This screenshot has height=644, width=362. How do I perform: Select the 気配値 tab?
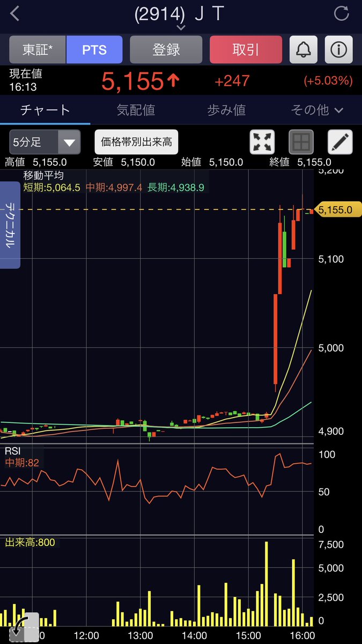(x=136, y=110)
